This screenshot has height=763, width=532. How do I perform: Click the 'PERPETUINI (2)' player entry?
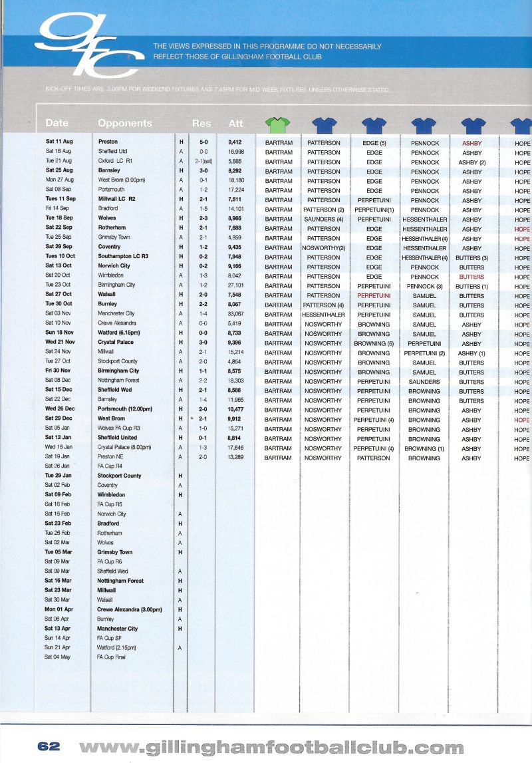(x=424, y=353)
